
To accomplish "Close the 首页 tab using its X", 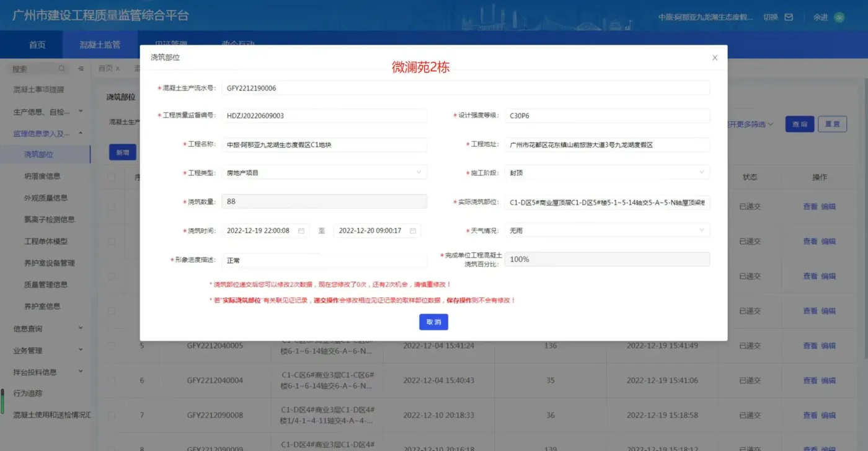I will [117, 69].
